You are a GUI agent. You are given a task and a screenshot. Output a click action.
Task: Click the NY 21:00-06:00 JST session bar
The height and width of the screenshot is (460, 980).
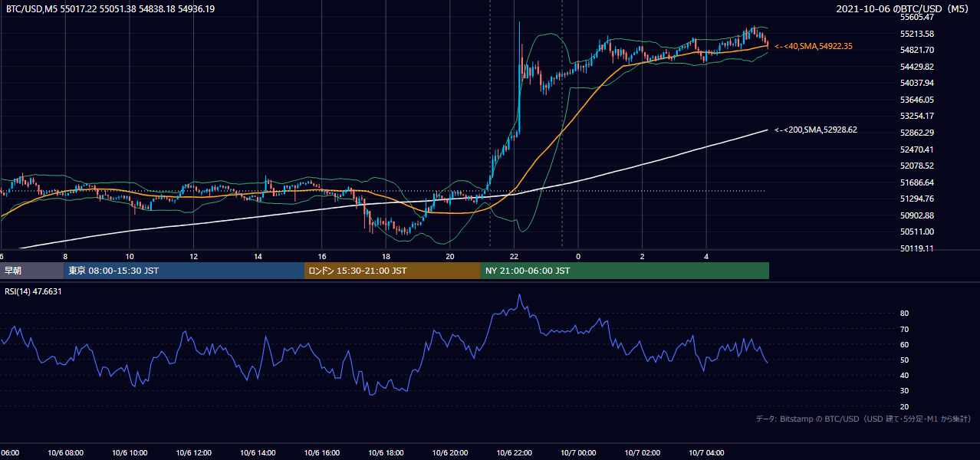coord(625,271)
